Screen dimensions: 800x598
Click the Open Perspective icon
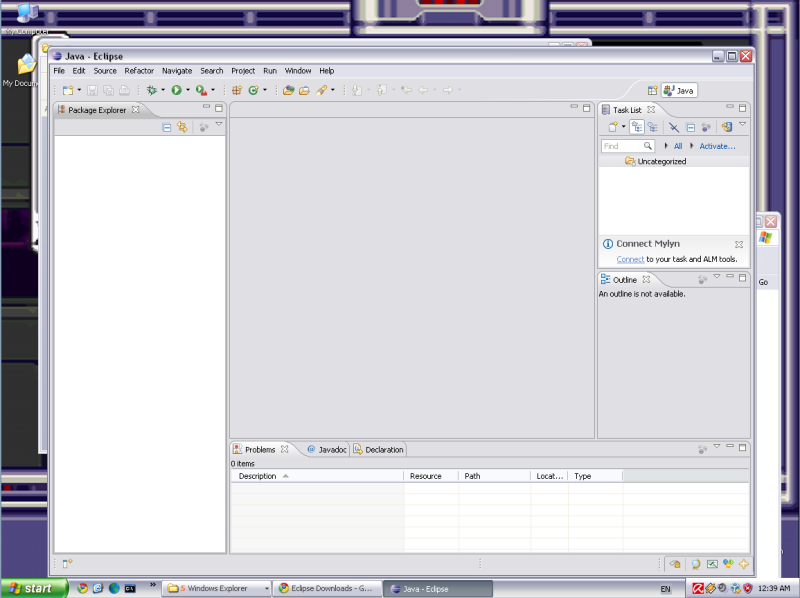(653, 90)
